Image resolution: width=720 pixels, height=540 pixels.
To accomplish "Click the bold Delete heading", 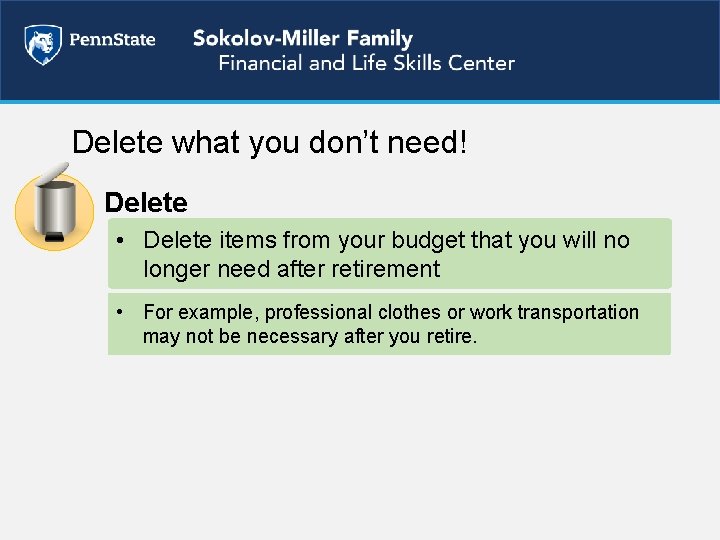I will pos(146,202).
